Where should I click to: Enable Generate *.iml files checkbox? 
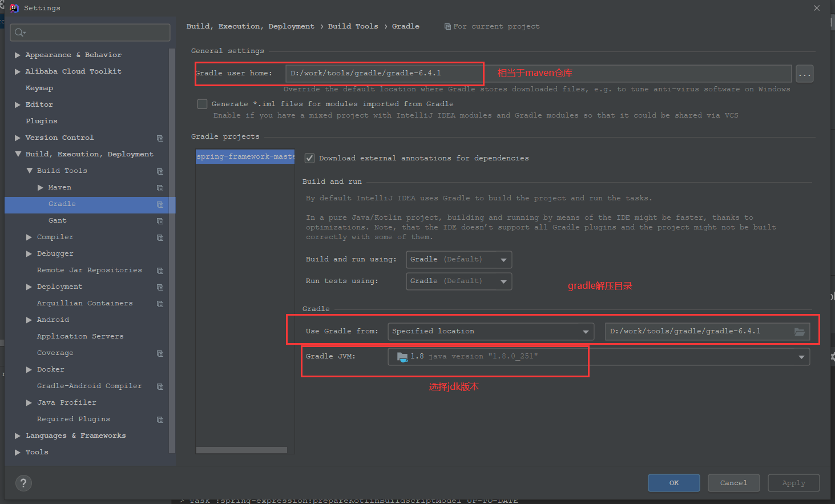coord(202,104)
